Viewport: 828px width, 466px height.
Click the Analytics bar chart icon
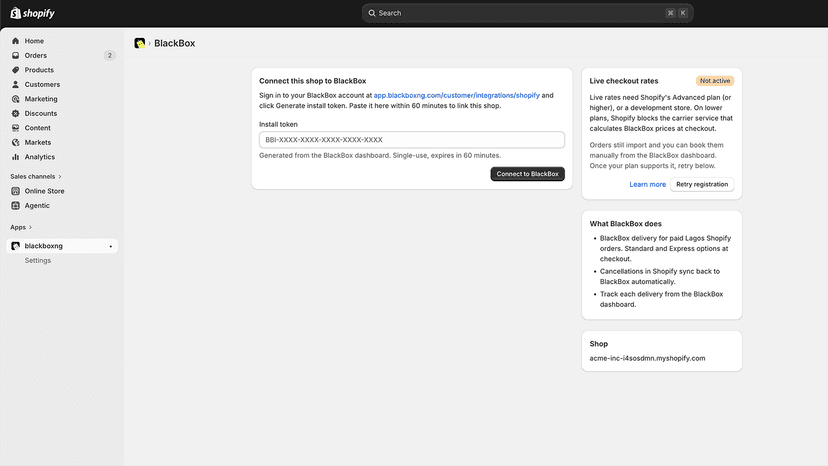(x=15, y=157)
